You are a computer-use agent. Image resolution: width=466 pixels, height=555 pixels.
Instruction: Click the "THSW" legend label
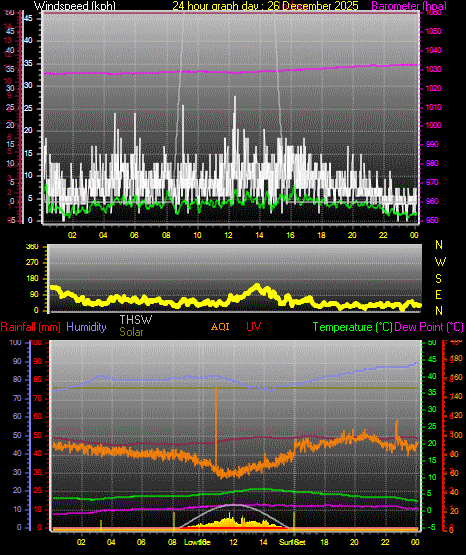tap(136, 320)
